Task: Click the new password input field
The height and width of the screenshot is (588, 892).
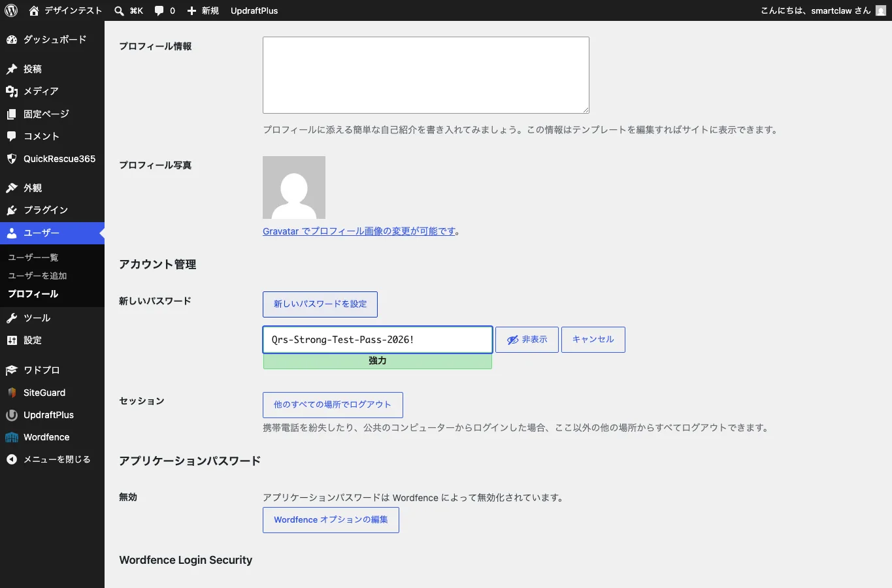Action: (378, 340)
